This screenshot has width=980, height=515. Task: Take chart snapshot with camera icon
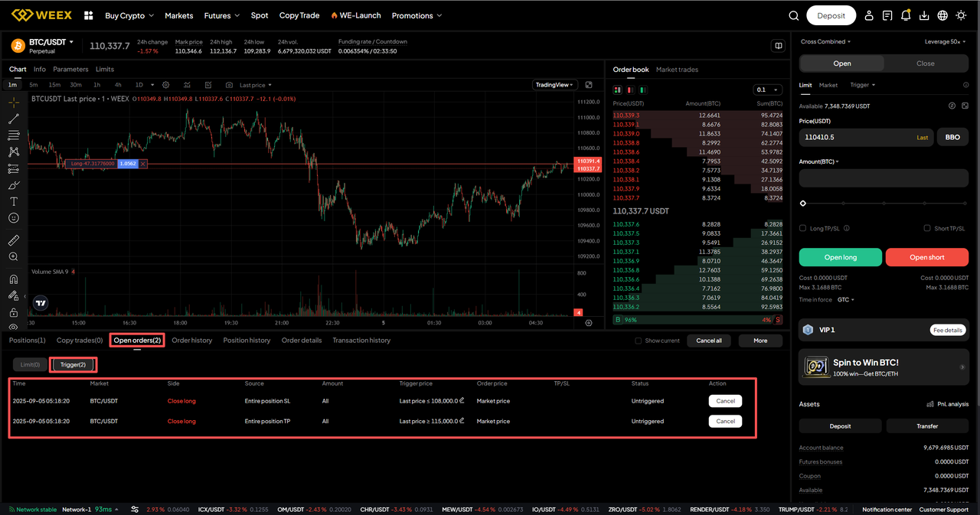229,85
